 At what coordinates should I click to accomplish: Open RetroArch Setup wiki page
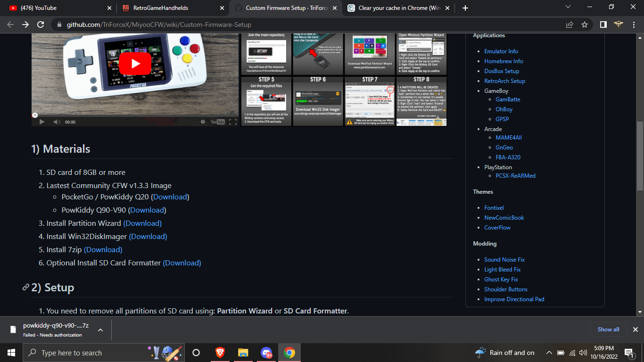pos(504,81)
